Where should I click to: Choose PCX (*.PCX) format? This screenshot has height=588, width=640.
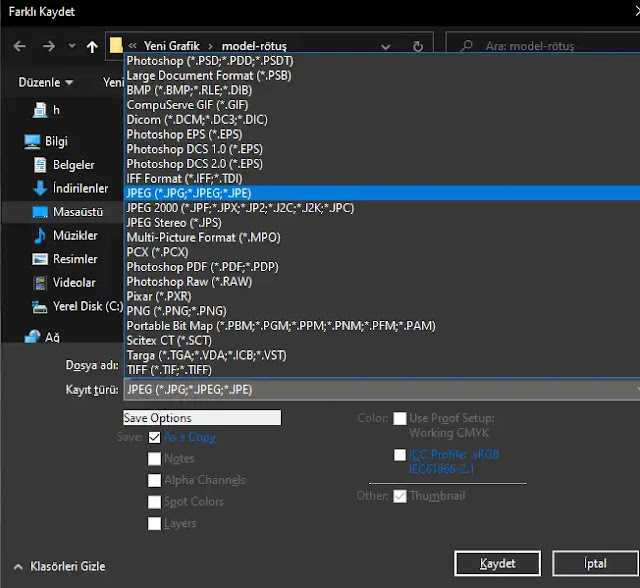coord(382,252)
